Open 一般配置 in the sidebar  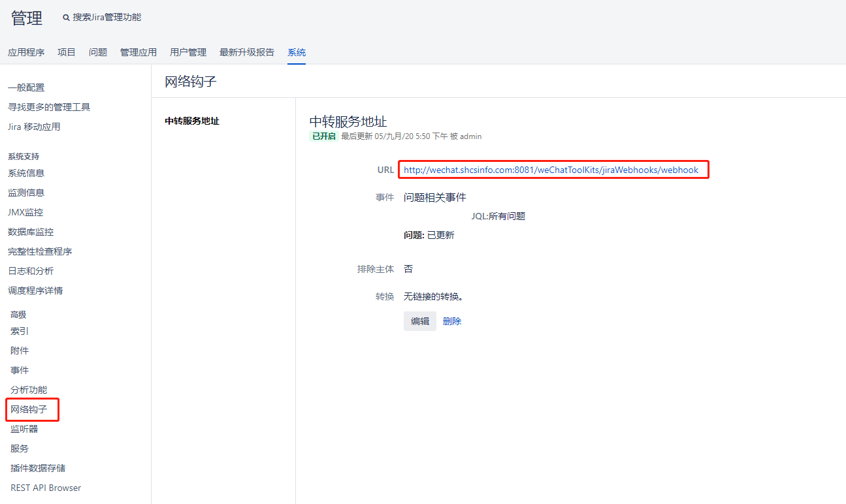coord(26,87)
